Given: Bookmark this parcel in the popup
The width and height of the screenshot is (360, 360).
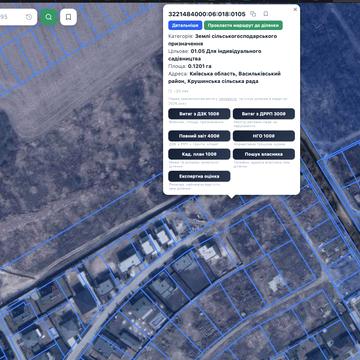Looking at the screenshot, I should tap(266, 14).
